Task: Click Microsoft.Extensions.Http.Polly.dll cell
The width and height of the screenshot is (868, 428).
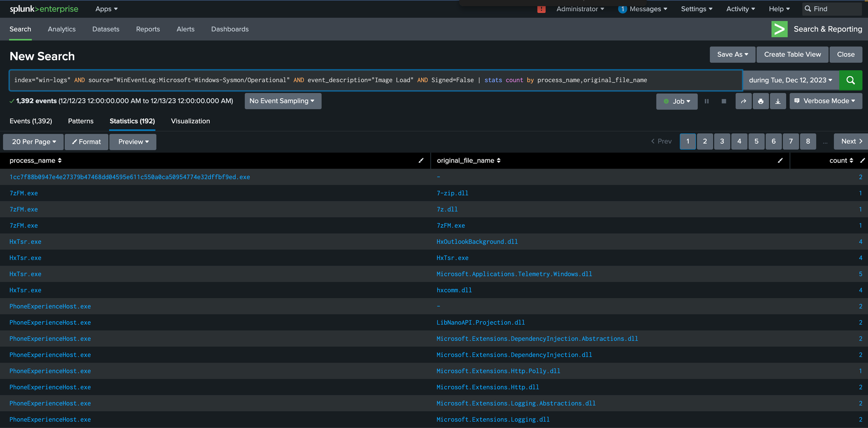Action: 498,371
